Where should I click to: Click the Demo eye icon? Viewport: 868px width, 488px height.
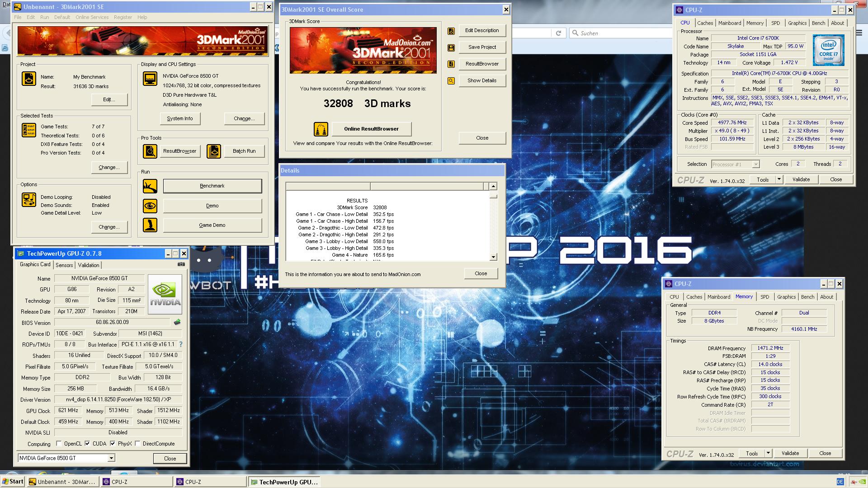click(x=150, y=206)
